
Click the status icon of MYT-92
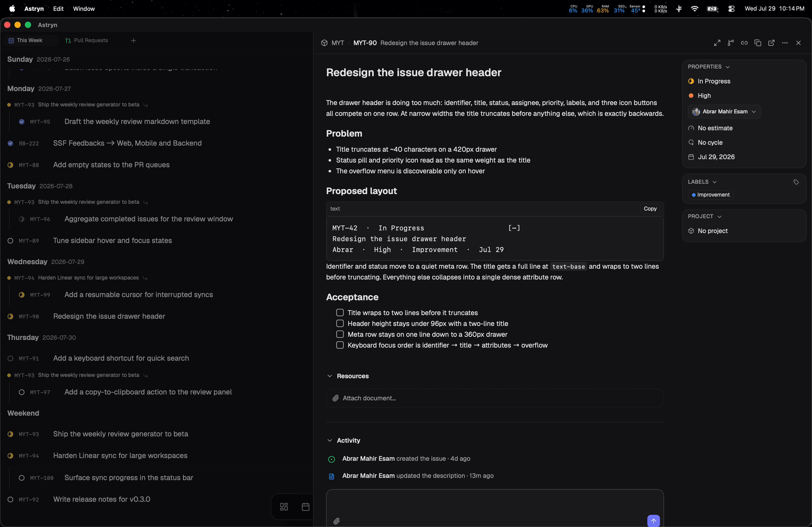coord(11,500)
